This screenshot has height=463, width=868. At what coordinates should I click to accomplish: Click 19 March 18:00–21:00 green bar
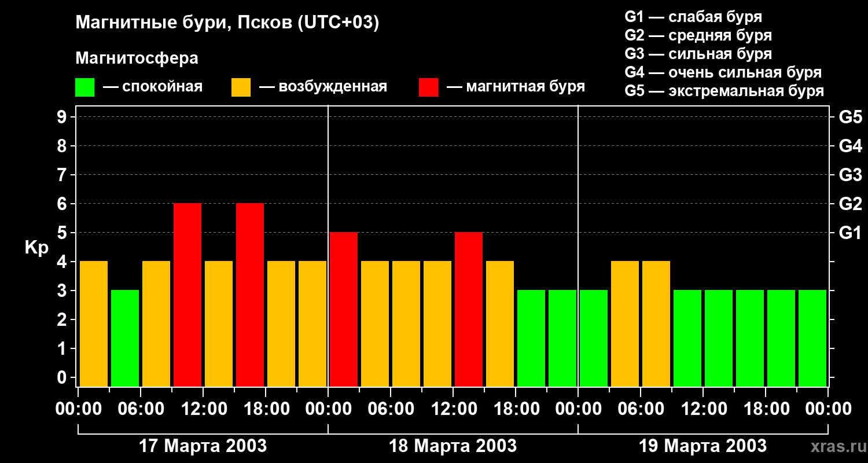click(x=781, y=339)
